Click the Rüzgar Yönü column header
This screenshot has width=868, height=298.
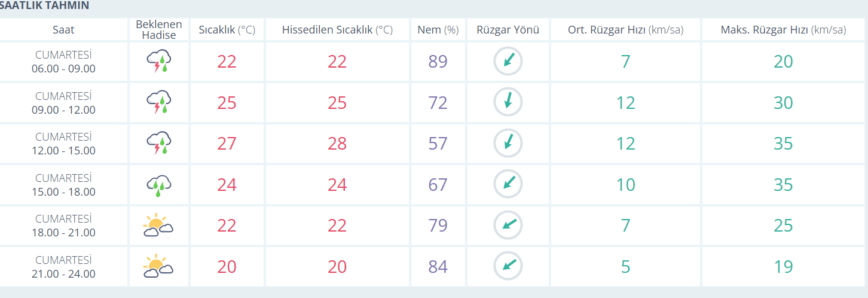pyautogui.click(x=508, y=30)
